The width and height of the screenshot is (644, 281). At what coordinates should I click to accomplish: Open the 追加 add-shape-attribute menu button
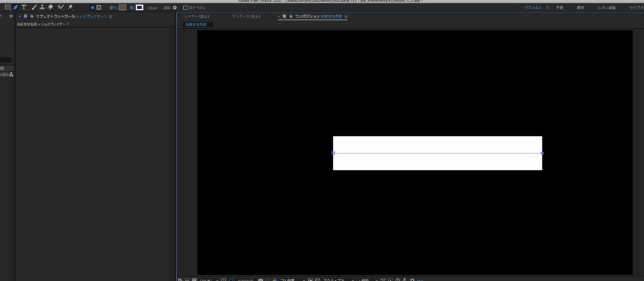point(175,8)
